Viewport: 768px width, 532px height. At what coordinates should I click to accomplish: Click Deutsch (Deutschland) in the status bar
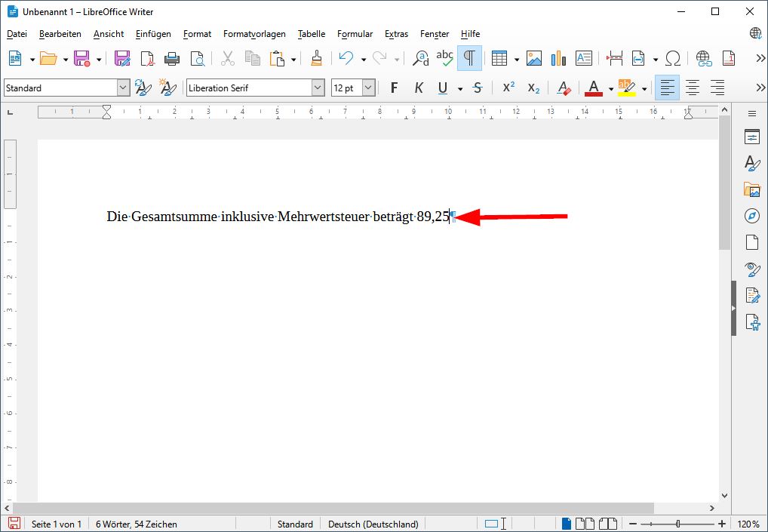[373, 524]
